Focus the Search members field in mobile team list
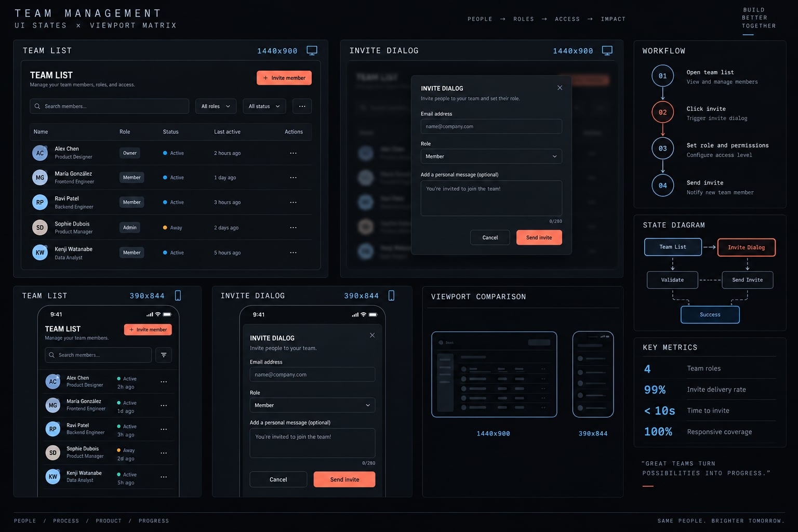This screenshot has height=532, width=798. tap(98, 355)
